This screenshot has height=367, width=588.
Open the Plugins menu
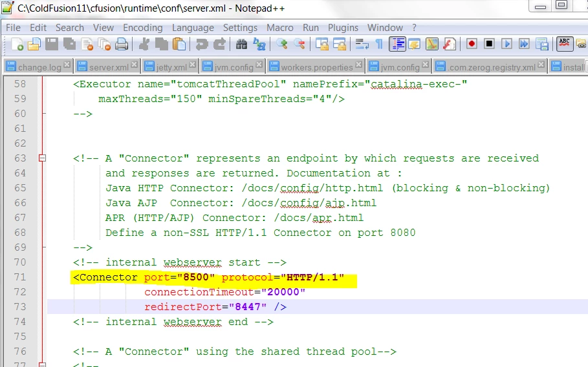pyautogui.click(x=343, y=28)
